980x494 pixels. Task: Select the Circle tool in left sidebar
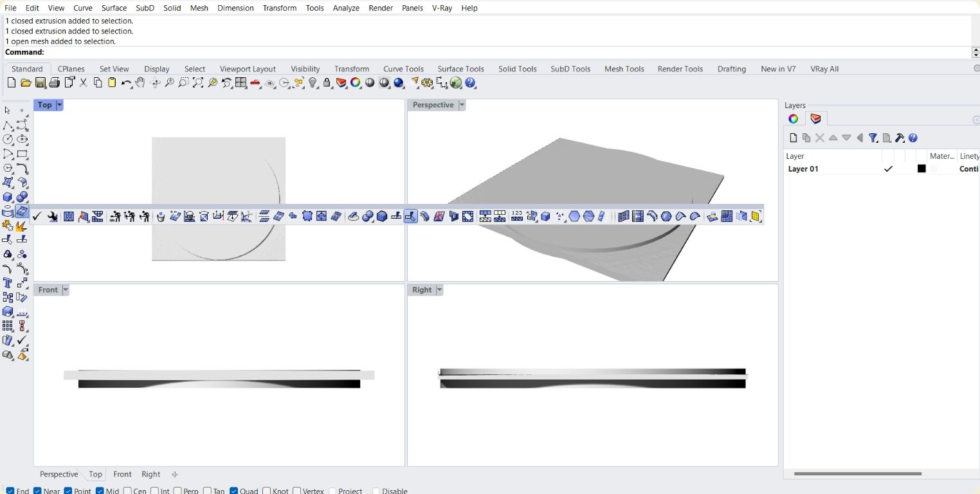pyautogui.click(x=8, y=140)
